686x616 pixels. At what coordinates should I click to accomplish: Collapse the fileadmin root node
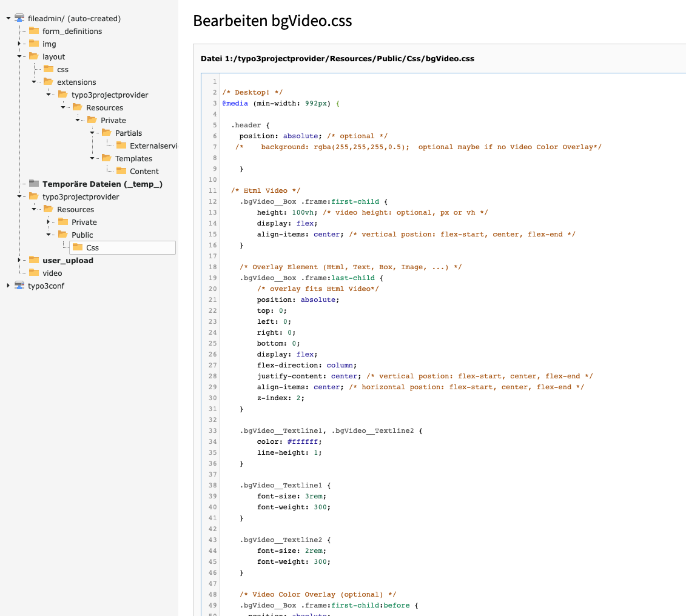(8, 18)
